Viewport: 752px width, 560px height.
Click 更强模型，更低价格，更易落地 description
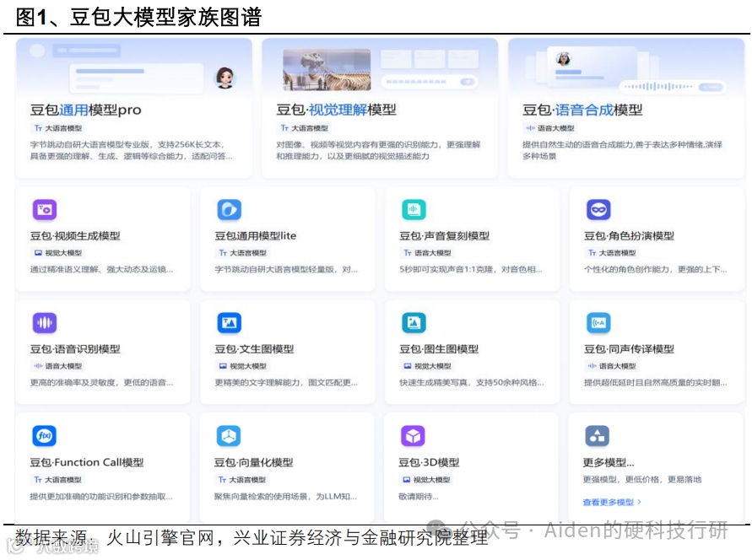[x=642, y=480]
